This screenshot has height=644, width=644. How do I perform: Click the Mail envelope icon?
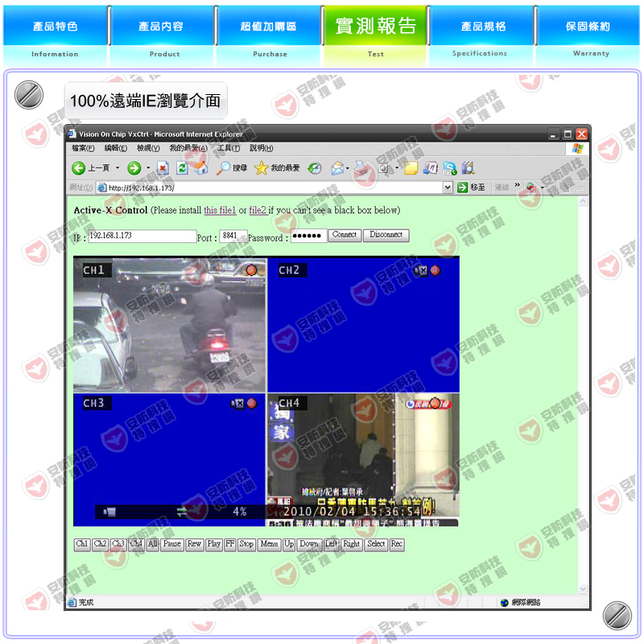[337, 168]
